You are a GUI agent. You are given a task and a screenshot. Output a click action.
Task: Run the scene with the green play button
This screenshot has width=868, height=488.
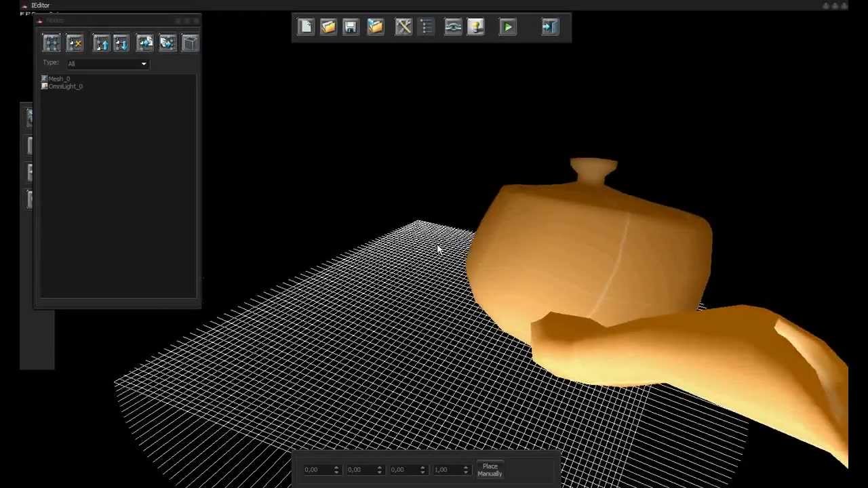[x=507, y=27]
